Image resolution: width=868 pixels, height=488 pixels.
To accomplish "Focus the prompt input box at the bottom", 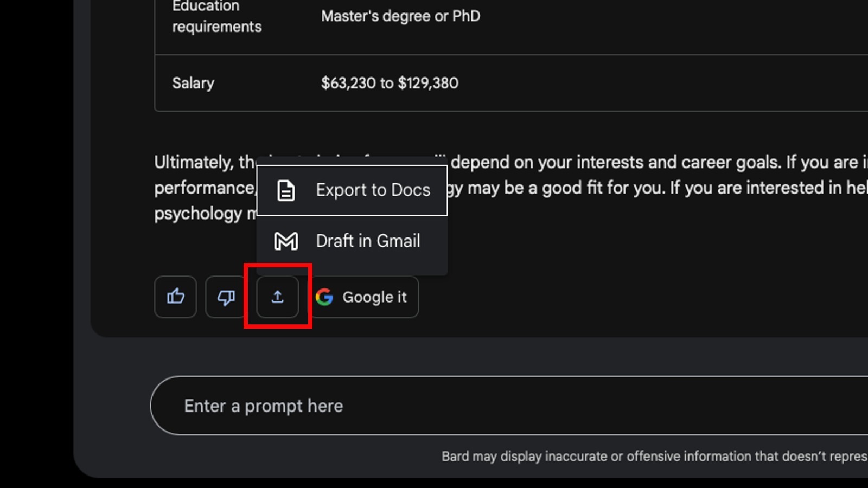I will 380,406.
